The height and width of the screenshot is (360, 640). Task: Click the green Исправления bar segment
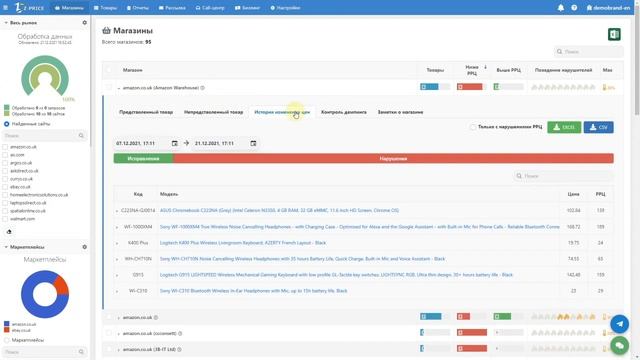[143, 158]
